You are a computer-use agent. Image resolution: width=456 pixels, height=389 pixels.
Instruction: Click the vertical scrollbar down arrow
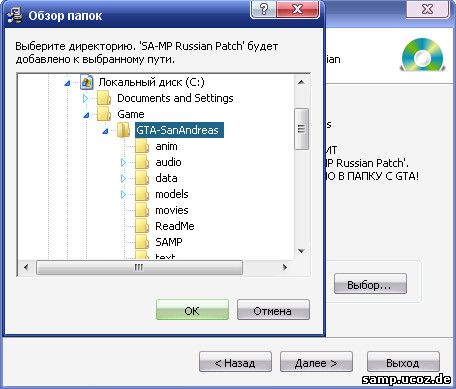301,251
